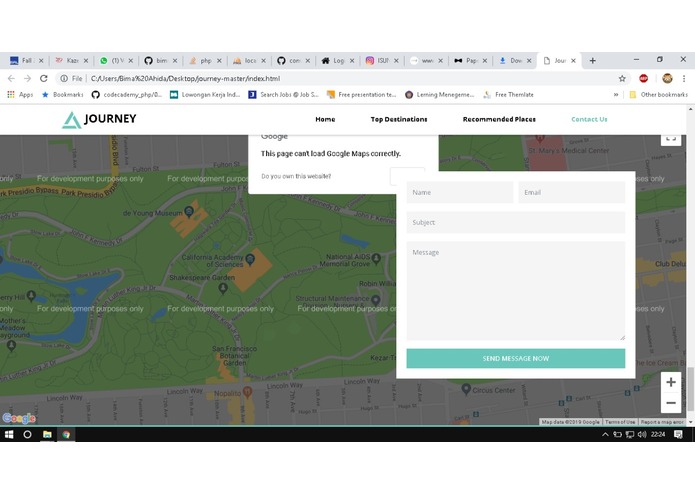Click Terms of Use on the map
Screen dimensions: 695x494
[x=620, y=422]
